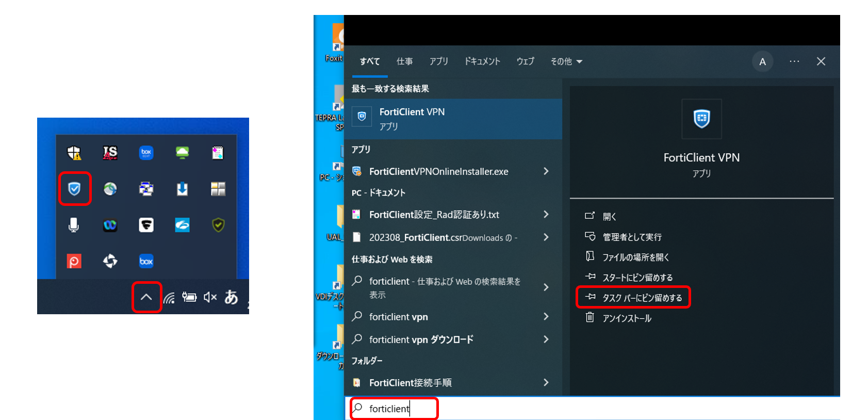
Task: Select the FortiClient VPN best match result
Action: pyautogui.click(x=453, y=119)
